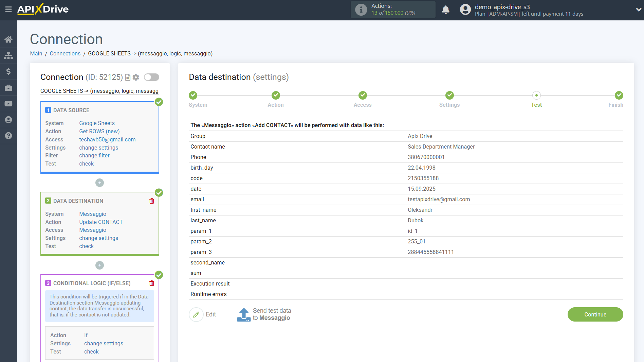The width and height of the screenshot is (644, 362).
Task: Go to the Settings step
Action: click(x=449, y=95)
